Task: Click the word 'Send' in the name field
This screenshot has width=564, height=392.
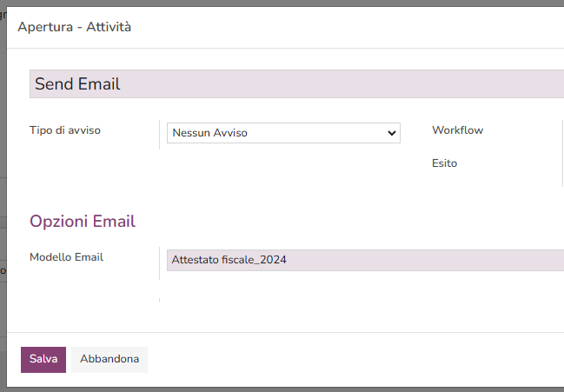Action: click(54, 84)
